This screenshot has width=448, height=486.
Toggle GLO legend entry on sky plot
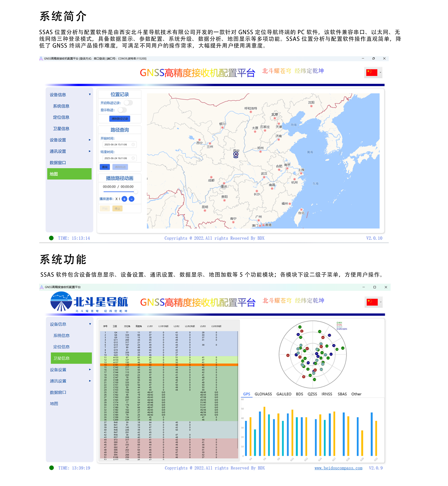[x=339, y=327]
